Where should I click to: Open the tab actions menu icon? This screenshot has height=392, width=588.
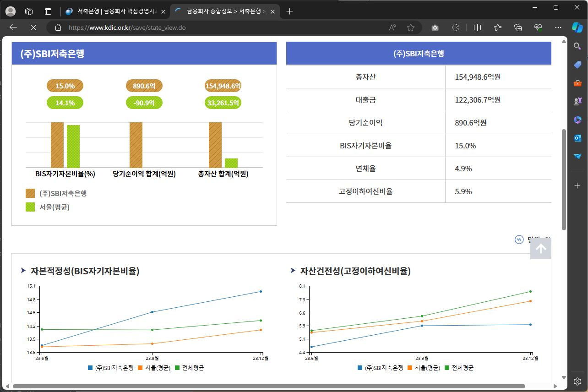click(48, 11)
